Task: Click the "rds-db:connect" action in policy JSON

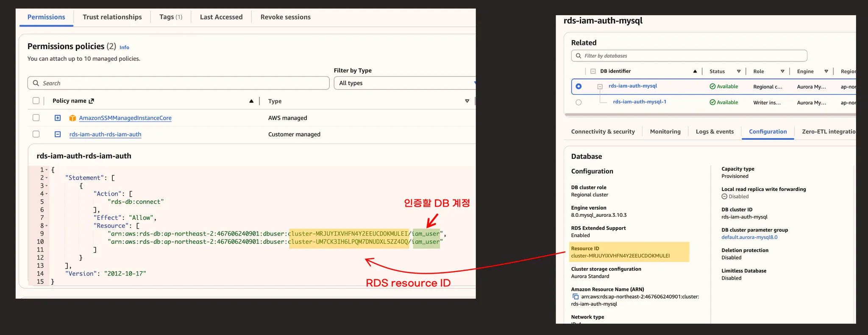Action: (x=136, y=202)
